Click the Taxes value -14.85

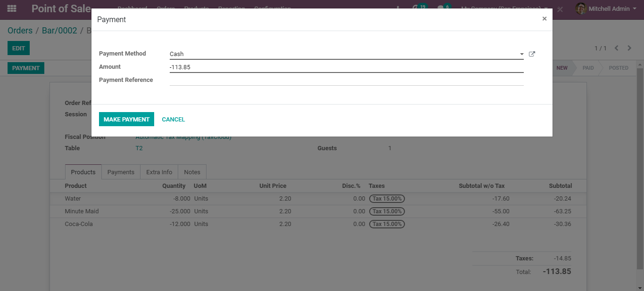tap(563, 259)
